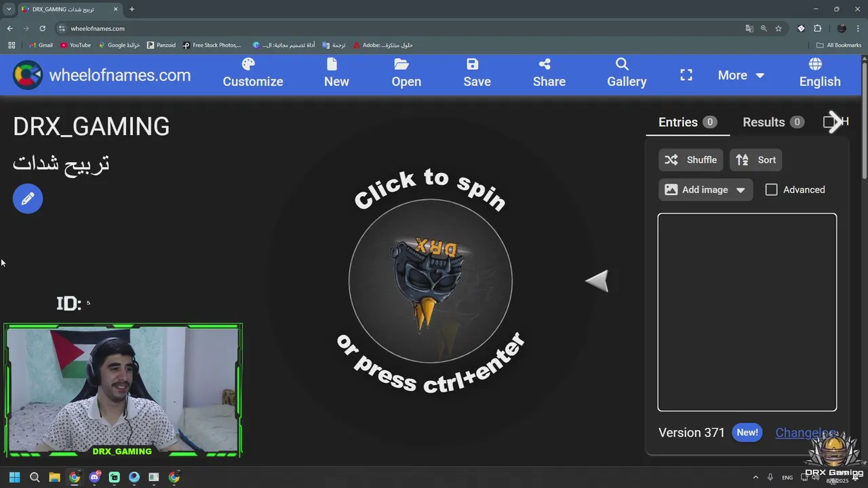Open the Add image dropdown

[x=705, y=190]
